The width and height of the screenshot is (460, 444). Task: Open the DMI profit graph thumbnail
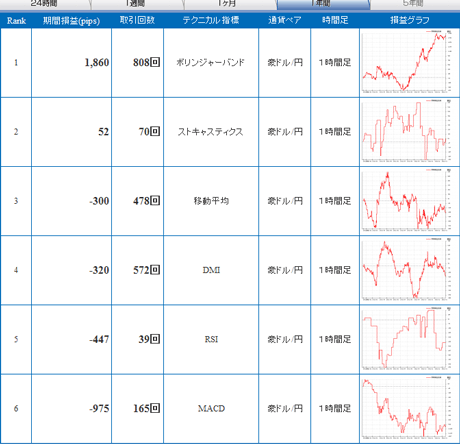click(407, 270)
